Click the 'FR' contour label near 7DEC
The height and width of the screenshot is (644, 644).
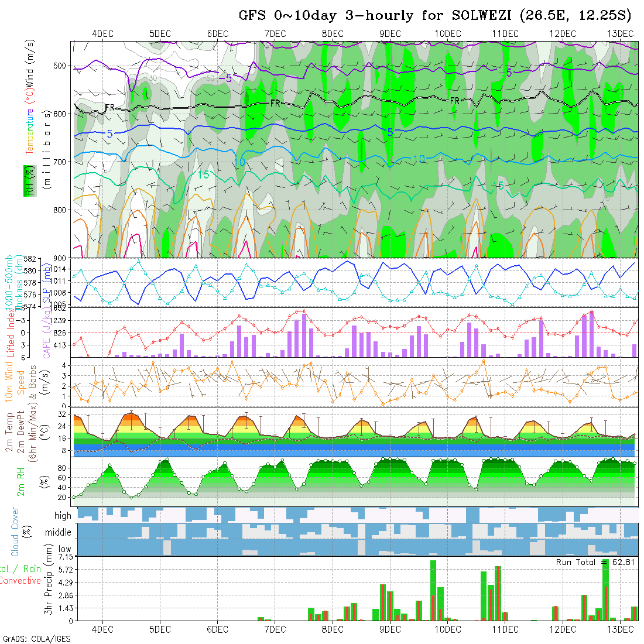pos(275,104)
